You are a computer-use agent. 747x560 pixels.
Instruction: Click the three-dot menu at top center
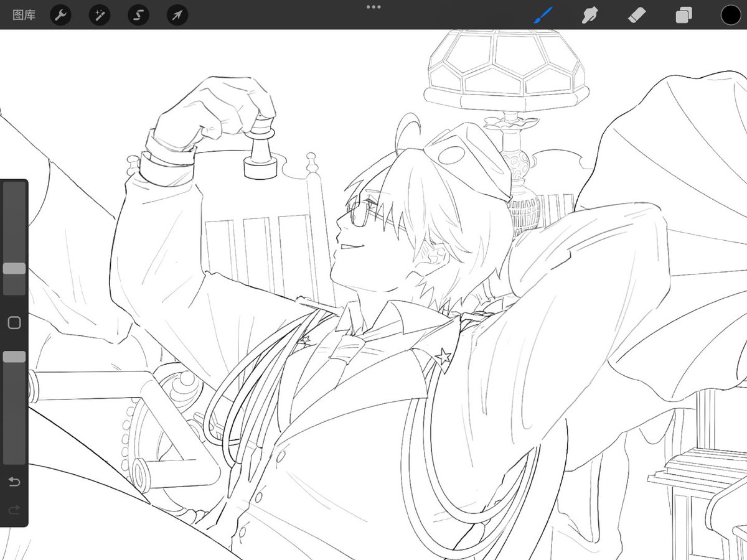pyautogui.click(x=374, y=7)
